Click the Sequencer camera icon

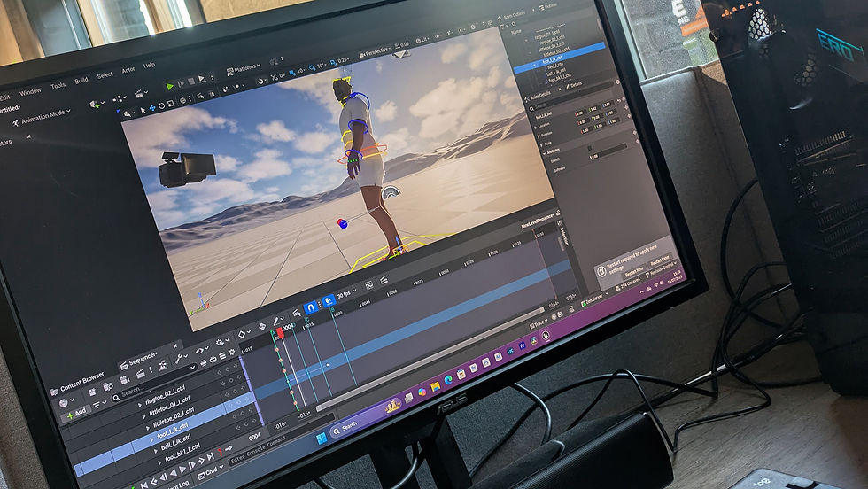(125, 380)
